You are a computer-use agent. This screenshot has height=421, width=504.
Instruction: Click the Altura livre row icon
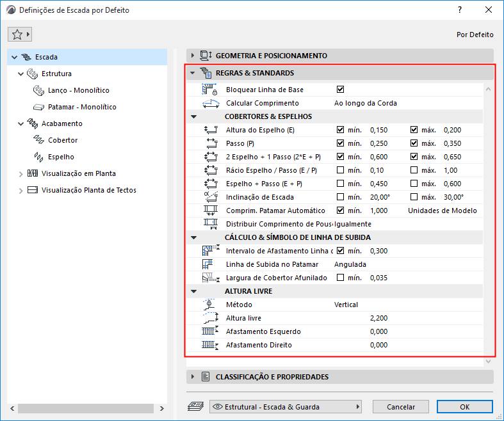click(211, 317)
